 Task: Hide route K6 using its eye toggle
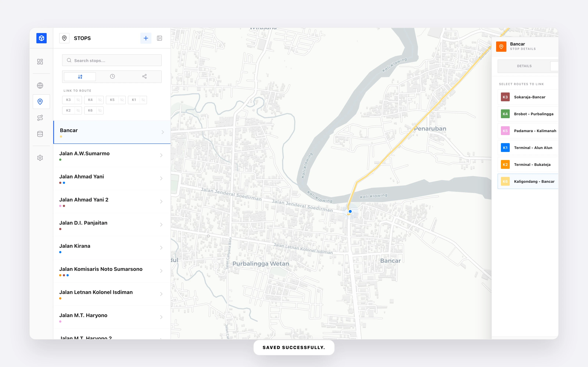(100, 110)
